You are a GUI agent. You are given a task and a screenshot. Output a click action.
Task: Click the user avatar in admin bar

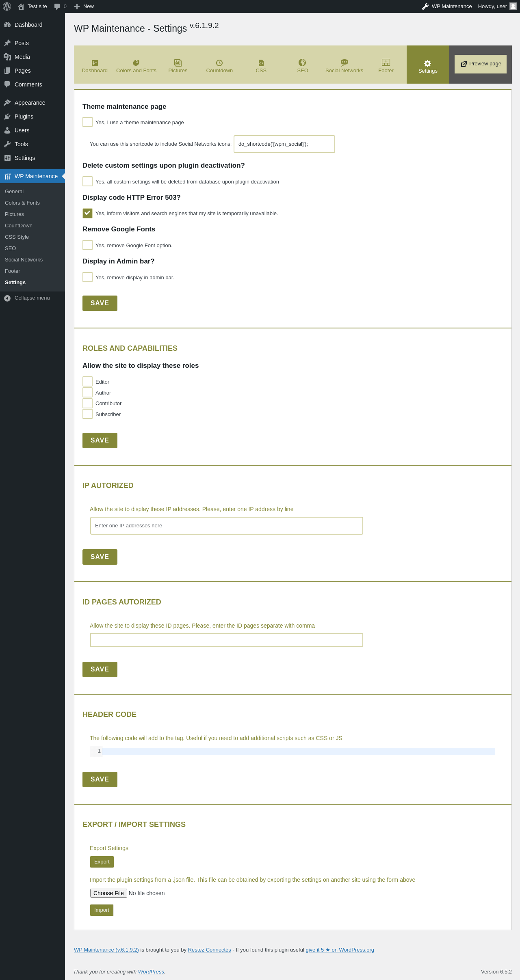tap(513, 6)
